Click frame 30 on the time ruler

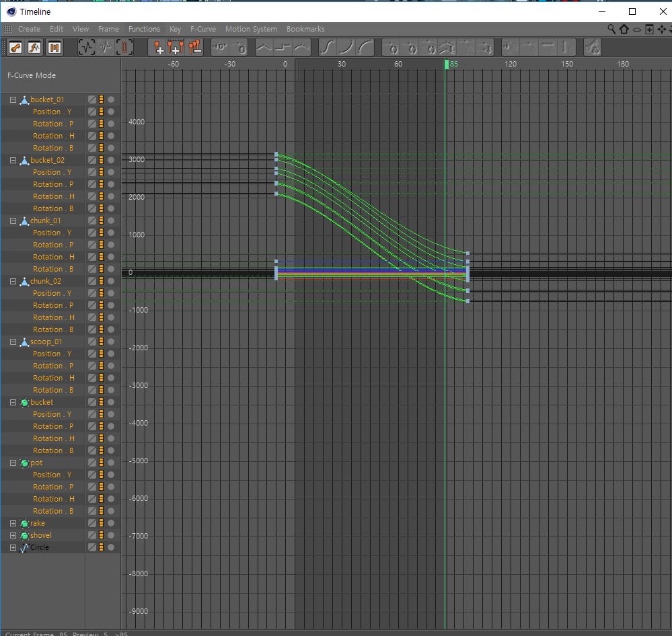tap(342, 64)
